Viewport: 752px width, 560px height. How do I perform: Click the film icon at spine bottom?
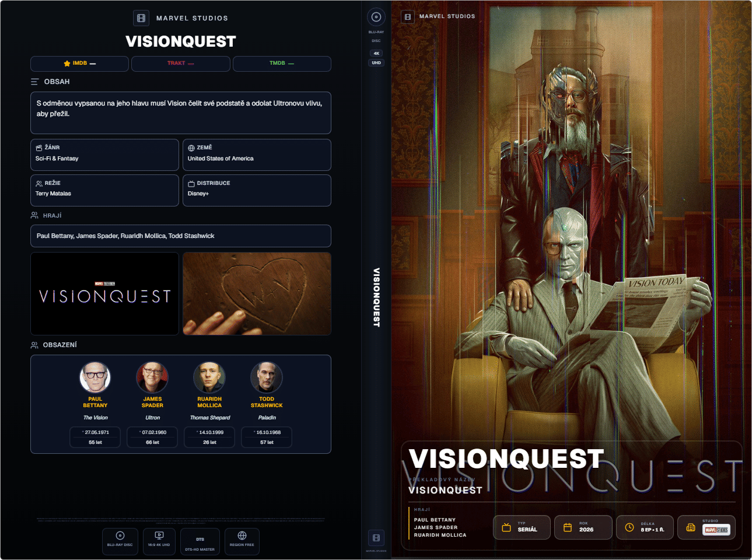coord(376,538)
